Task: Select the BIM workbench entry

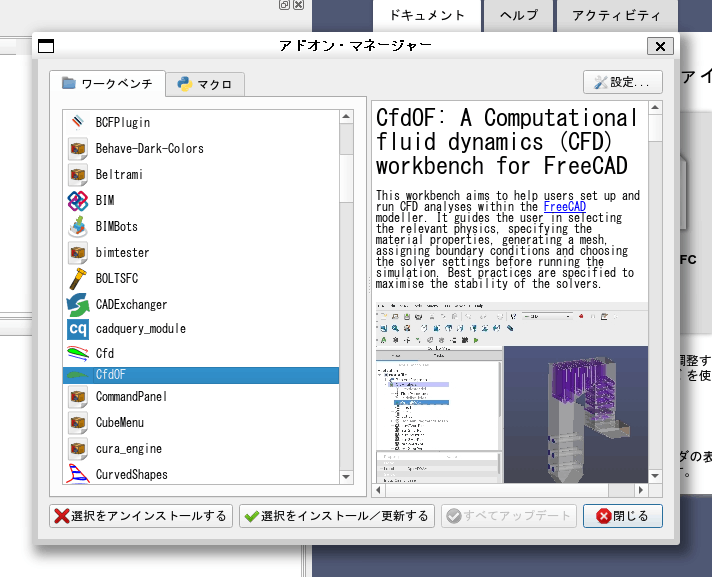Action: (x=201, y=201)
